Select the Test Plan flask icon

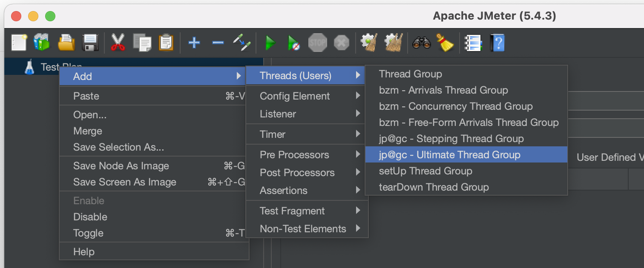(x=29, y=67)
